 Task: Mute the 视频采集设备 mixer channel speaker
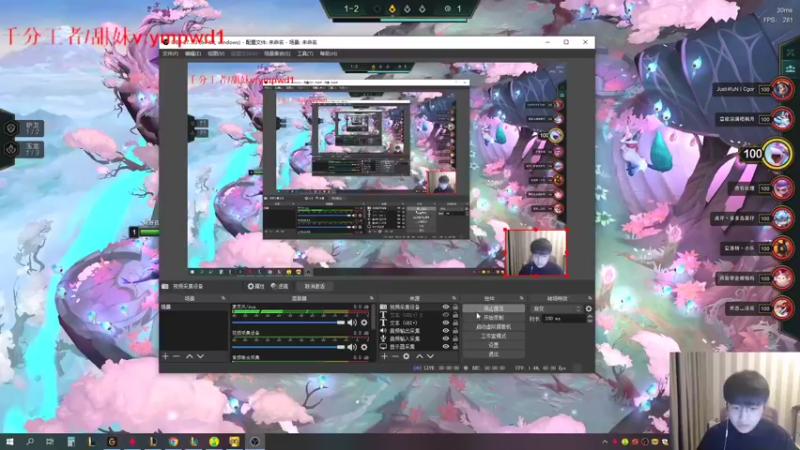[352, 347]
